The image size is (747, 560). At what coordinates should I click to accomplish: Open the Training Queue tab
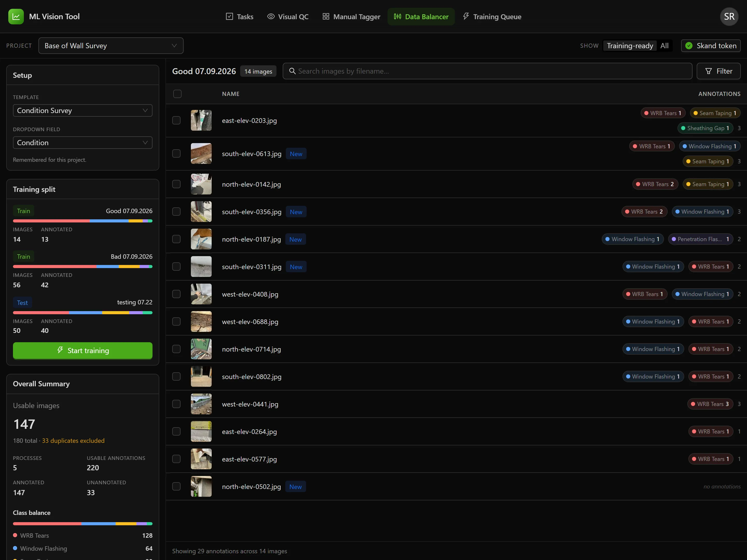coord(492,17)
